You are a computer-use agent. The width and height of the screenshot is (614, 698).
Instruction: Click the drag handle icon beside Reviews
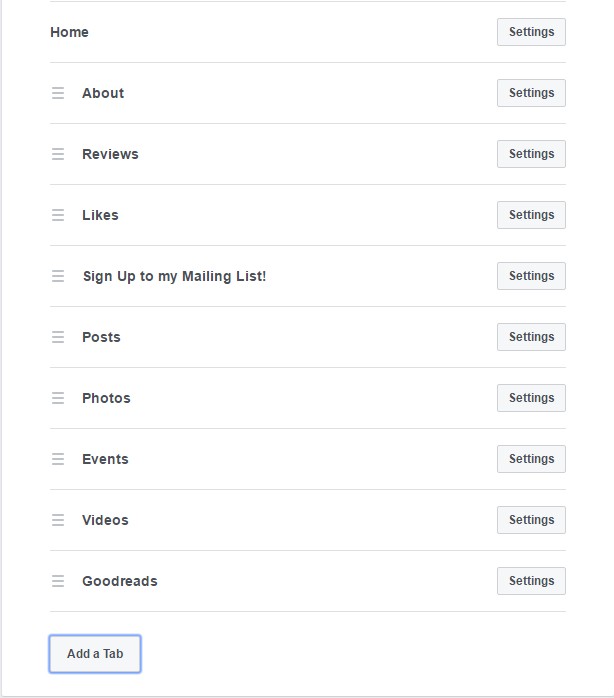[58, 154]
